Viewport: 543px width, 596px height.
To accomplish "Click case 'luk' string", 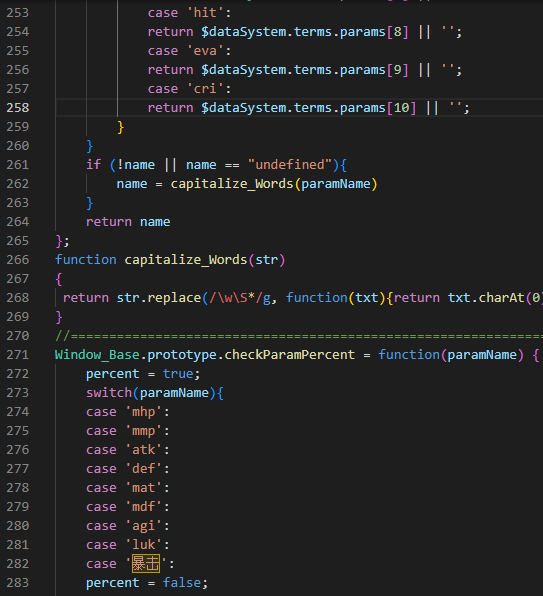I will pyautogui.click(x=143, y=545).
